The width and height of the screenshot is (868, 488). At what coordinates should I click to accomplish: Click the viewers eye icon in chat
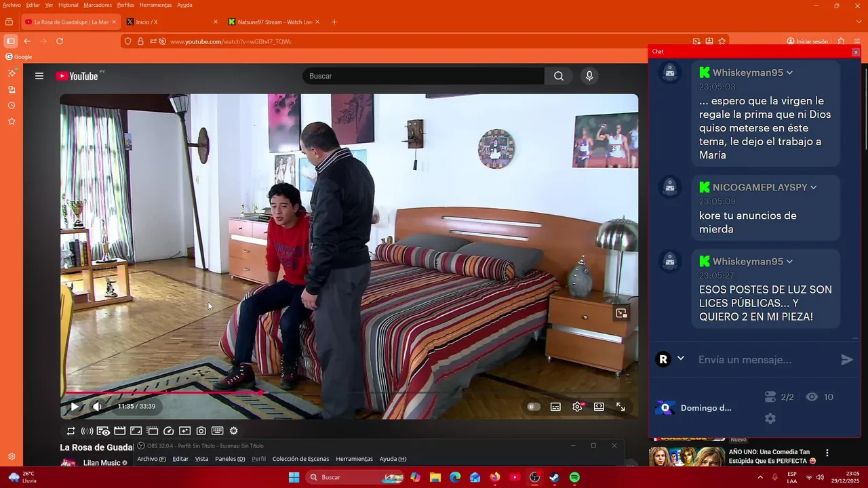[812, 397]
